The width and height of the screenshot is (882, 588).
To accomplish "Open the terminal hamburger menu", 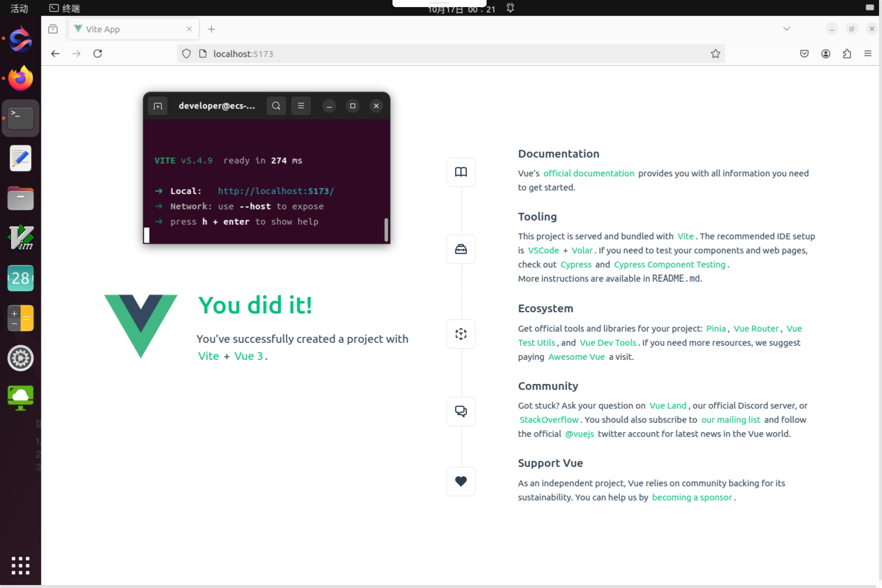I will coord(301,106).
